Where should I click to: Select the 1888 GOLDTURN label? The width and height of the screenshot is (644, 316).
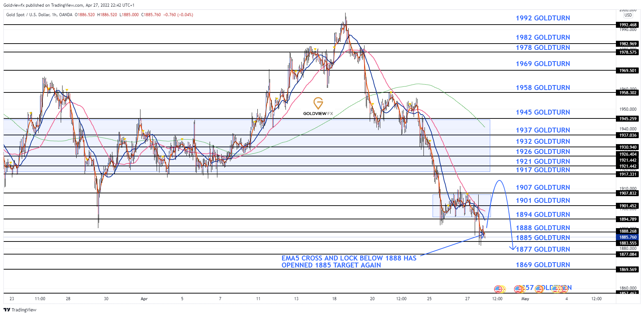coord(543,228)
